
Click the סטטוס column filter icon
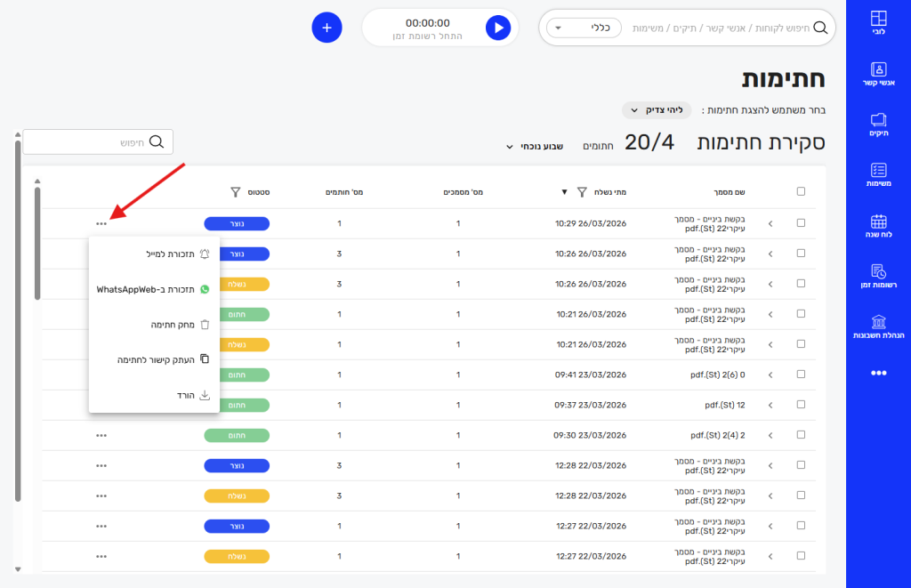coord(235,191)
